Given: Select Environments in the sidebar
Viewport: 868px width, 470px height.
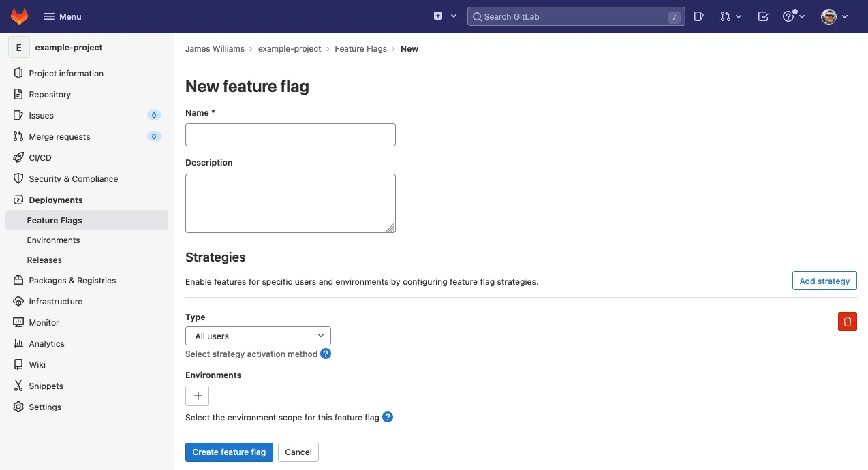Looking at the screenshot, I should tap(54, 240).
